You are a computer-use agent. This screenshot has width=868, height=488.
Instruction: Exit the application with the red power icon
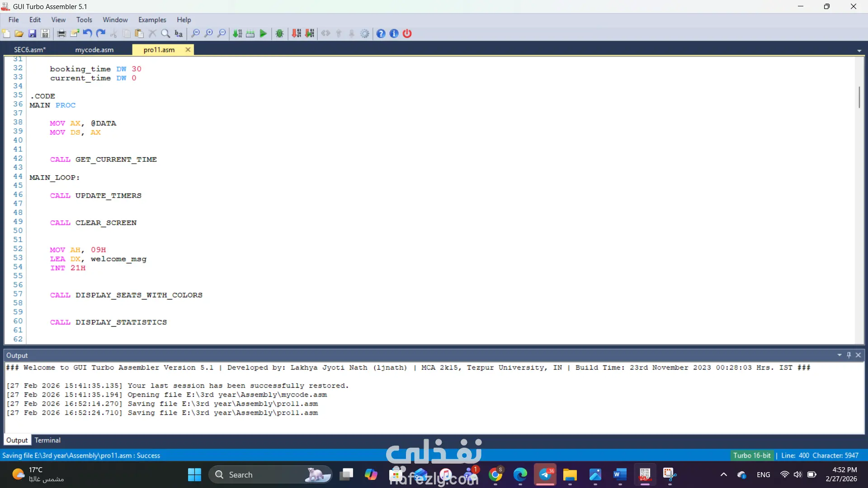pyautogui.click(x=407, y=33)
